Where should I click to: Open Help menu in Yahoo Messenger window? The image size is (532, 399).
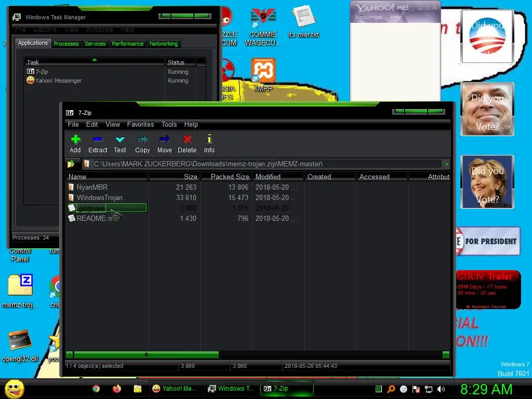[x=396, y=17]
